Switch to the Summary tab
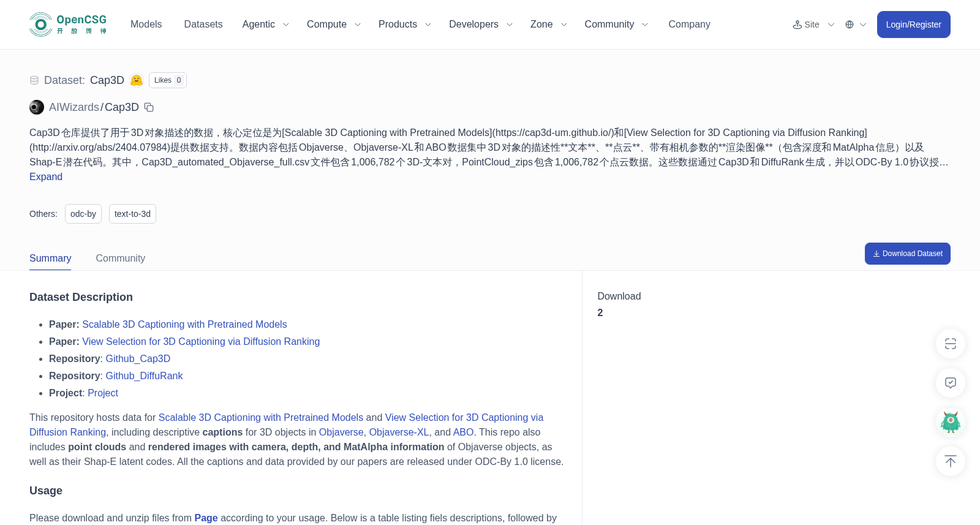 pyautogui.click(x=50, y=259)
